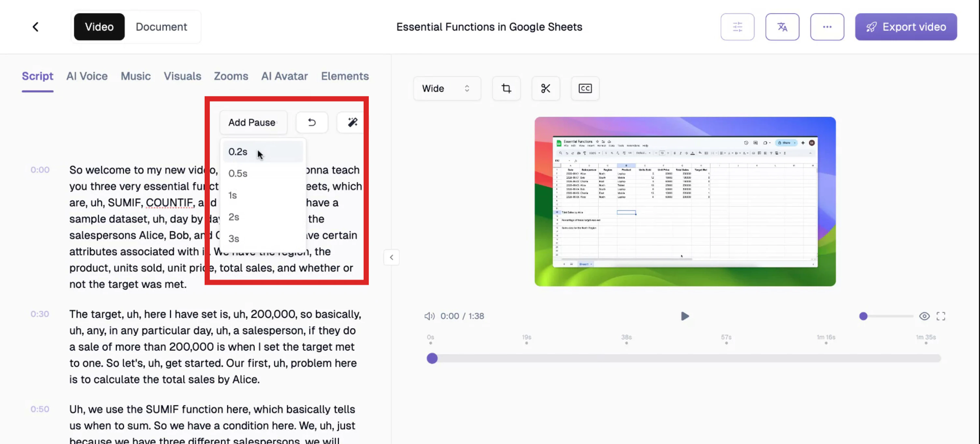
Task: Select the crop tool above the preview
Action: 506,88
